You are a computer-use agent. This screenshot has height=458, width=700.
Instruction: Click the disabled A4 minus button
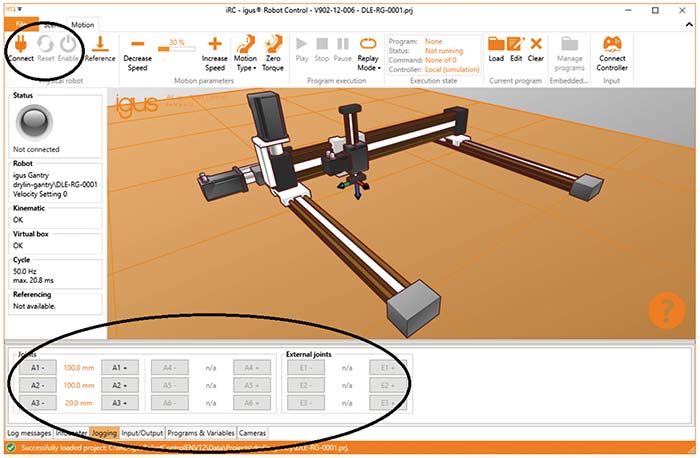pos(170,368)
